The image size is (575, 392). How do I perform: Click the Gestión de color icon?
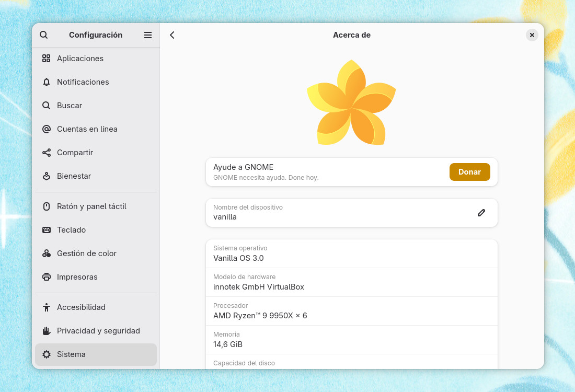(x=46, y=253)
